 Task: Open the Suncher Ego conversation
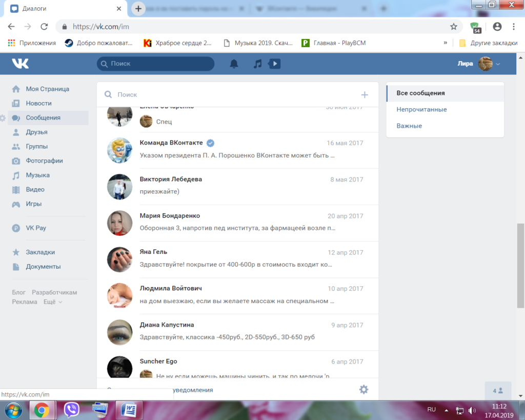238,365
